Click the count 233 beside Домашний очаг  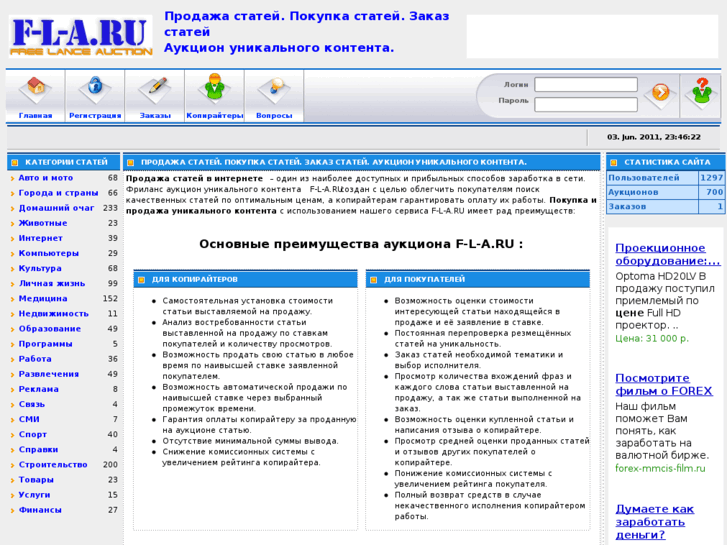coord(110,208)
